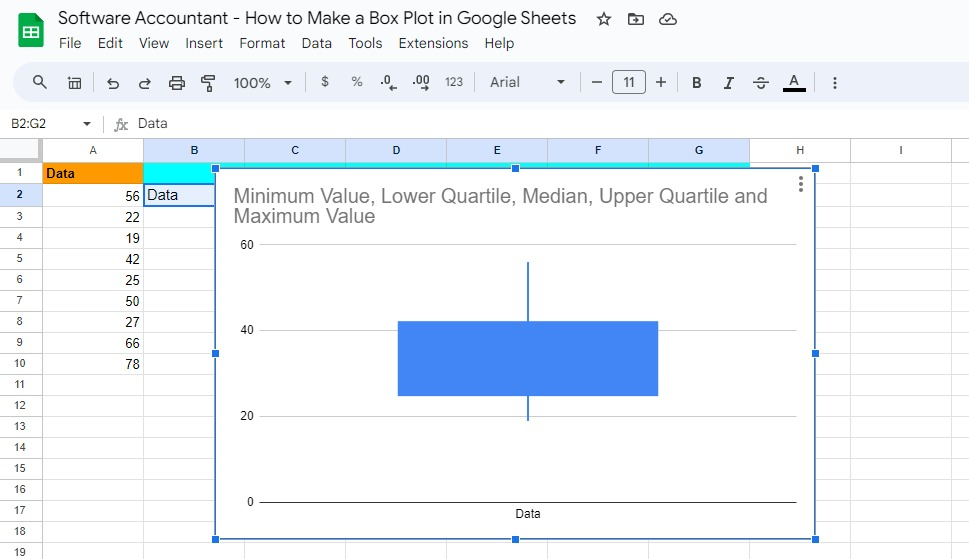Select column H header
The image size is (969, 559).
click(800, 150)
